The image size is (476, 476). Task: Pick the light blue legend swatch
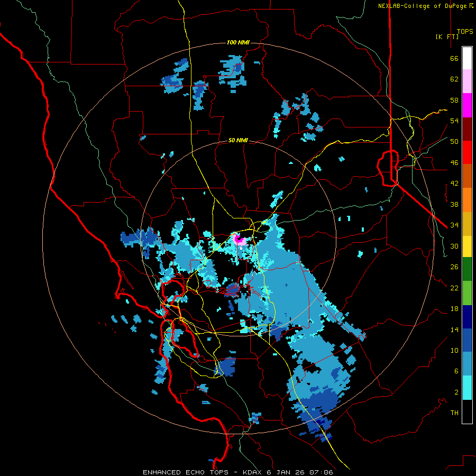coord(467,364)
